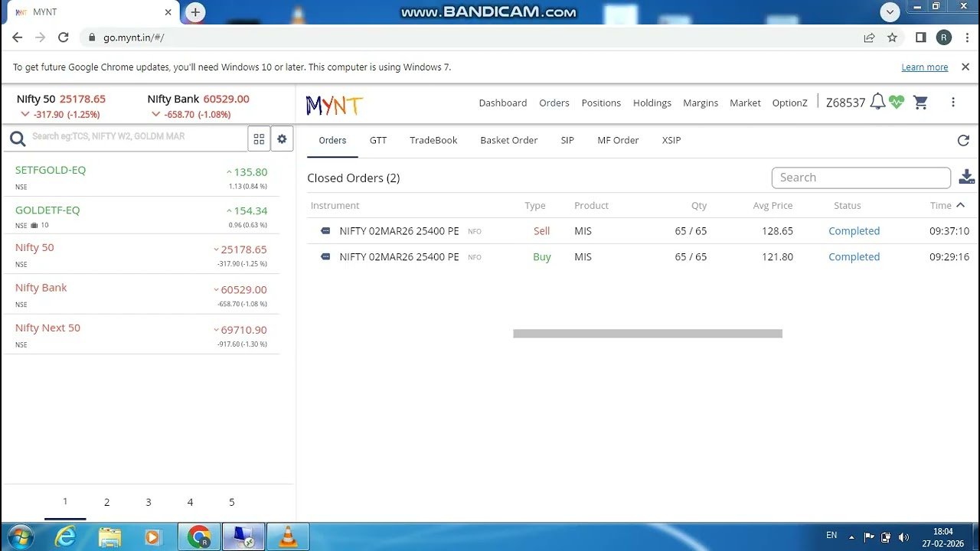Click the search magnifier in the watchlist

[18, 138]
